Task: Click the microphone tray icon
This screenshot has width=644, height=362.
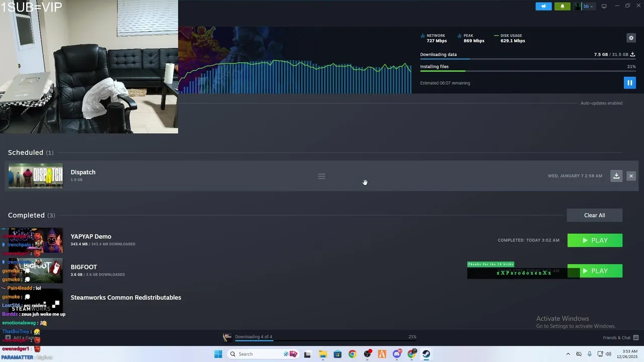Action: point(590,354)
